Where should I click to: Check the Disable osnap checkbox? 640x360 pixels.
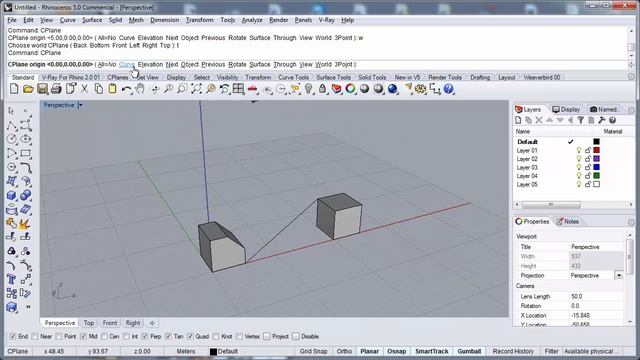click(x=296, y=336)
